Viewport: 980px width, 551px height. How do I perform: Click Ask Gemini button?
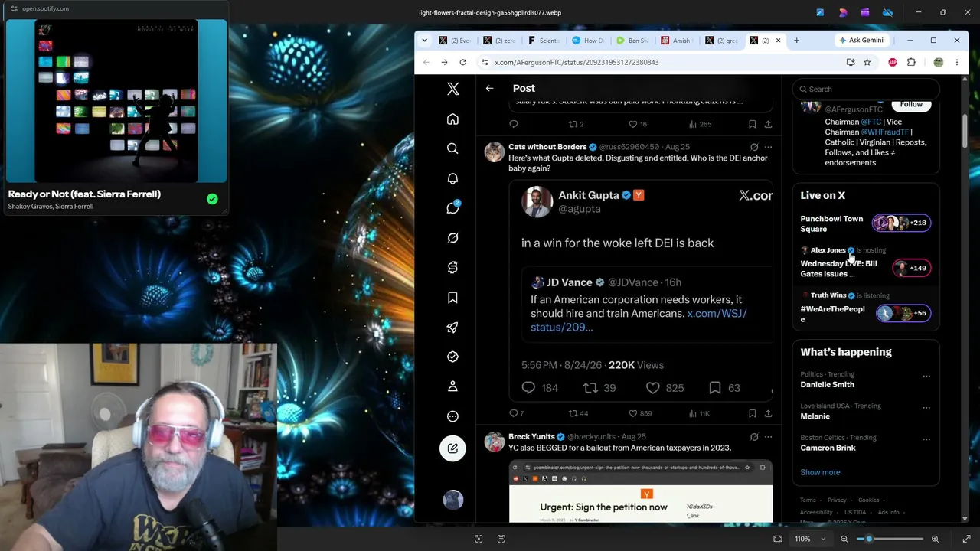pyautogui.click(x=861, y=41)
